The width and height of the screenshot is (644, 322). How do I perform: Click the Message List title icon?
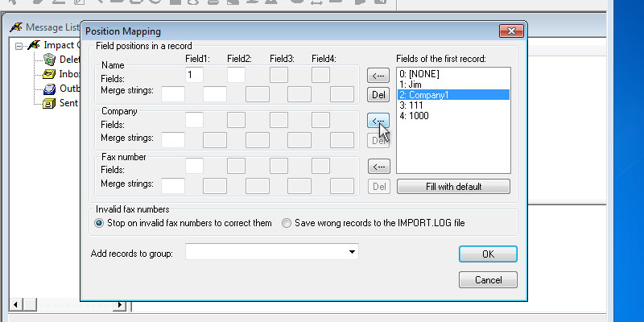coord(15,28)
